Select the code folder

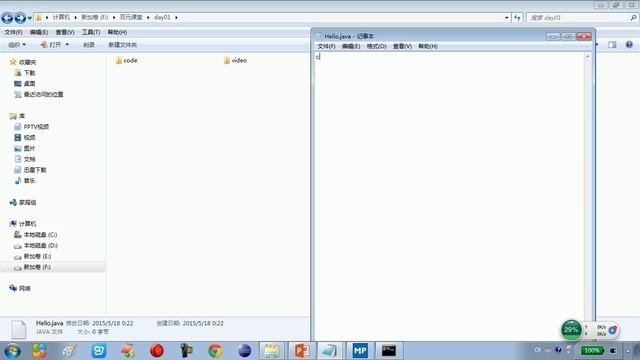(127, 60)
